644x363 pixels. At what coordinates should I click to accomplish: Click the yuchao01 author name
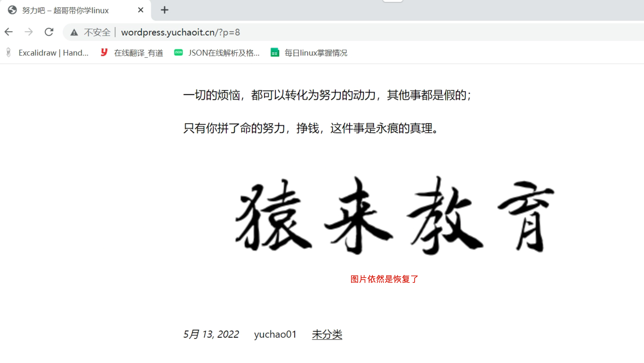[275, 334]
